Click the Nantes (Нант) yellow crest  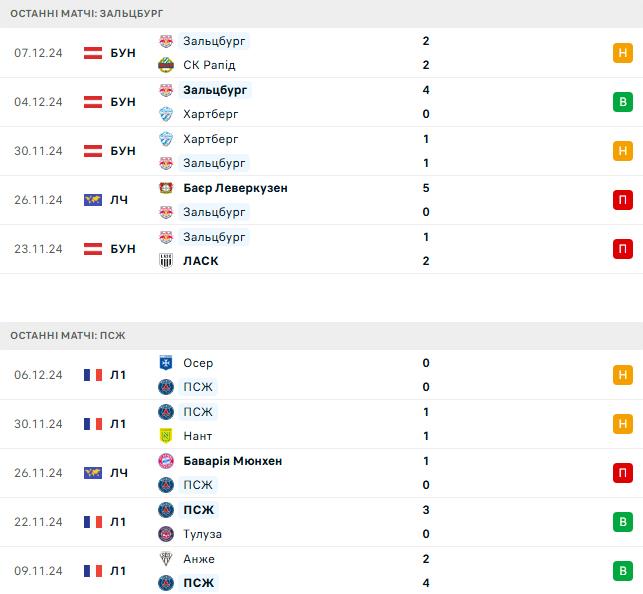click(x=166, y=436)
